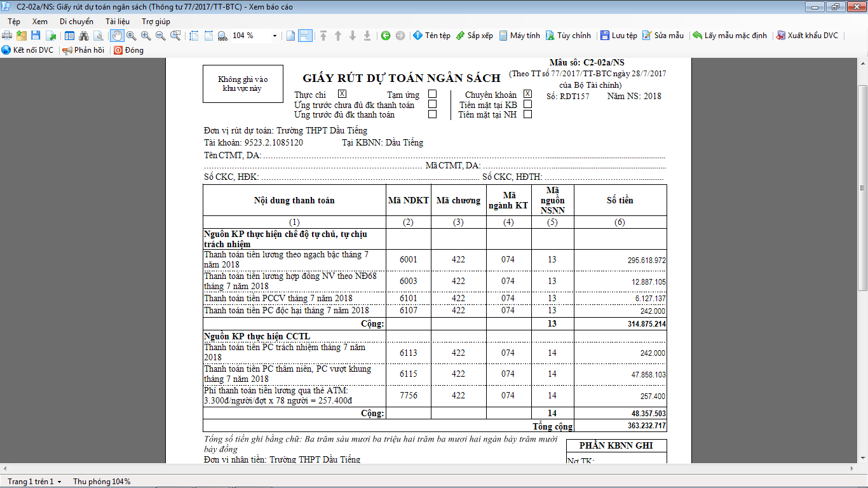Screen dimensions: 868x488
Task: Click the Kết nối DVC button
Action: [27, 50]
